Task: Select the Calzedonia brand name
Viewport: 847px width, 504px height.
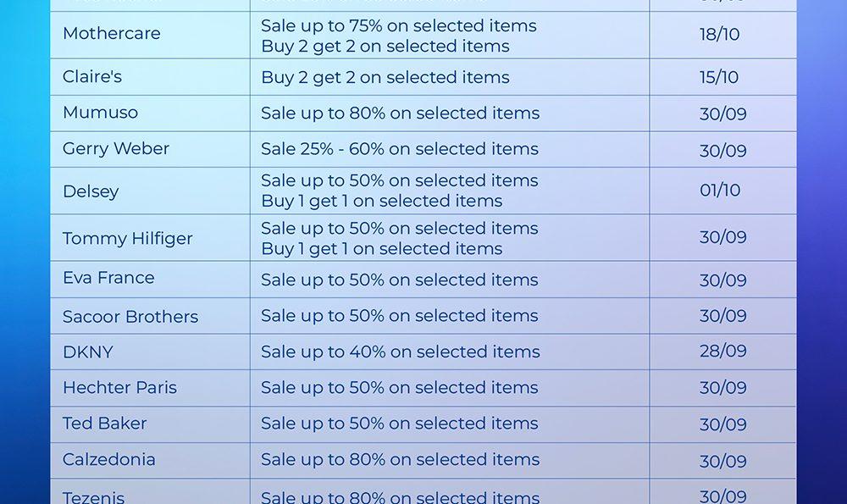Action: point(109,460)
